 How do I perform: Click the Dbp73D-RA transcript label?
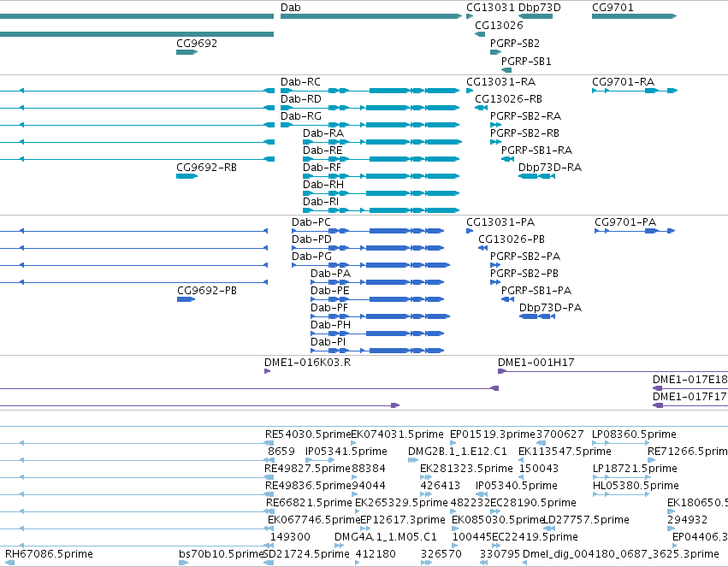tap(550, 168)
